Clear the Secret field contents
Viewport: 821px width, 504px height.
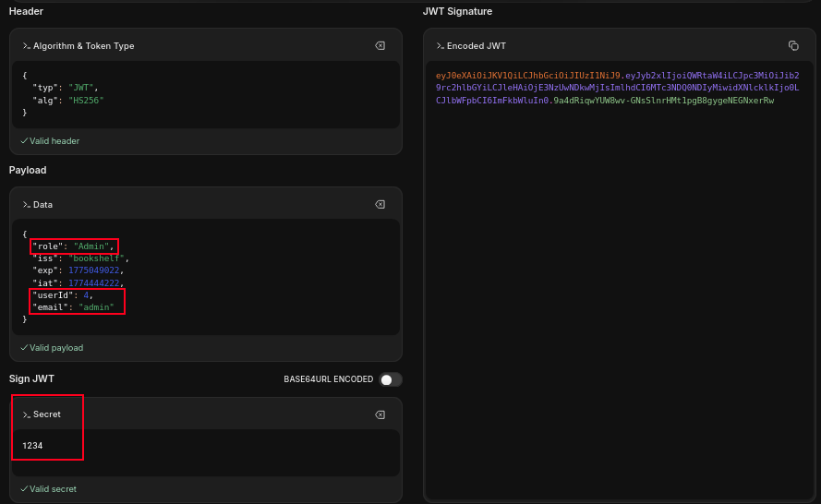[380, 414]
